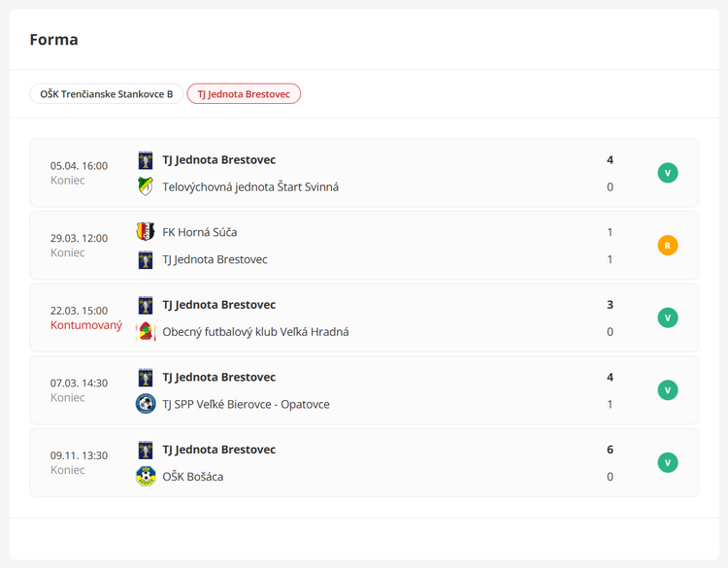Screen dimensions: 728x568
Task: Click green V badge for 09.11. match
Action: pos(668,462)
